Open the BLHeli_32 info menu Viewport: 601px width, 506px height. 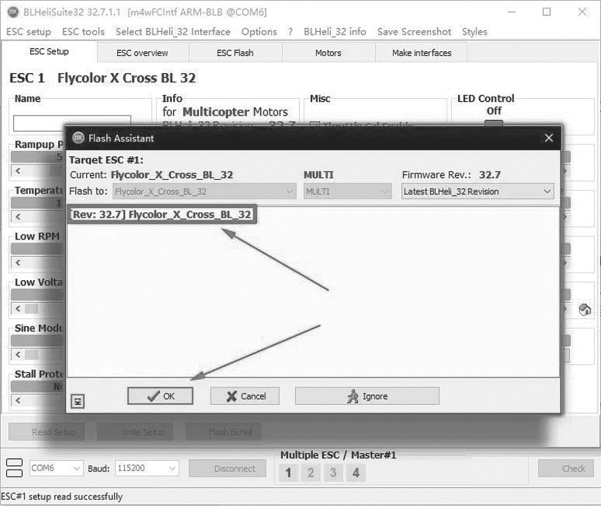point(335,31)
